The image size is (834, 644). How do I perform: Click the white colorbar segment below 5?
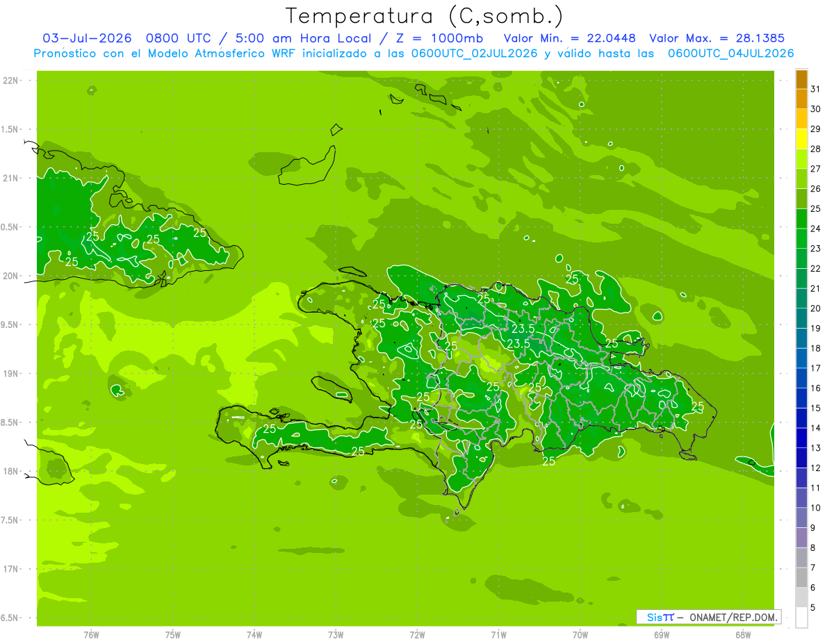801,618
